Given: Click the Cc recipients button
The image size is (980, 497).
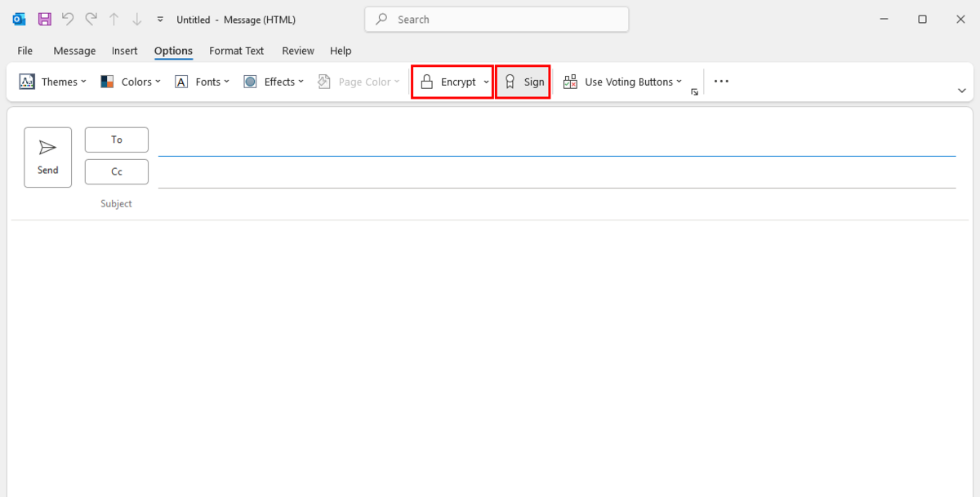Looking at the screenshot, I should pyautogui.click(x=117, y=171).
